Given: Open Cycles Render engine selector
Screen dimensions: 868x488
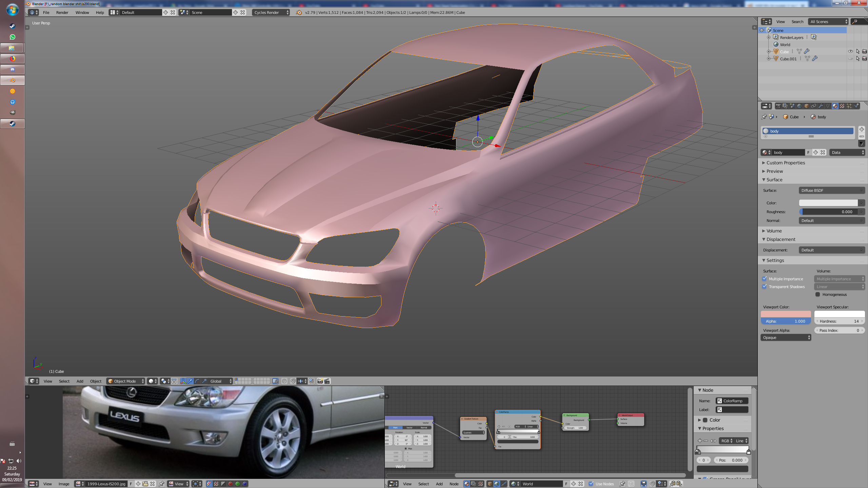Looking at the screenshot, I should click(x=271, y=13).
